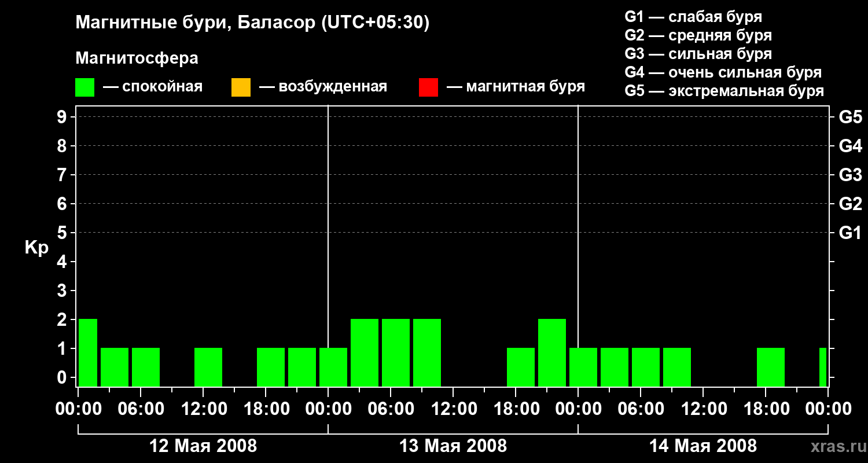Click the tall bar before midnight 14 May
The width and height of the screenshot is (868, 463).
point(552,352)
